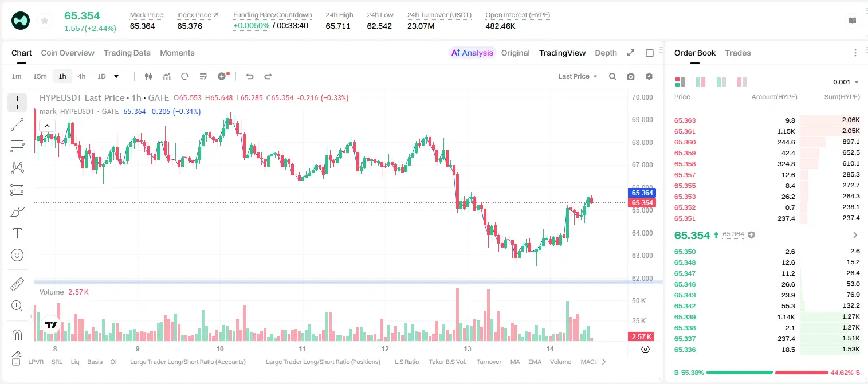This screenshot has width=868, height=384.
Task: Select the 4h timeframe
Action: [x=82, y=76]
